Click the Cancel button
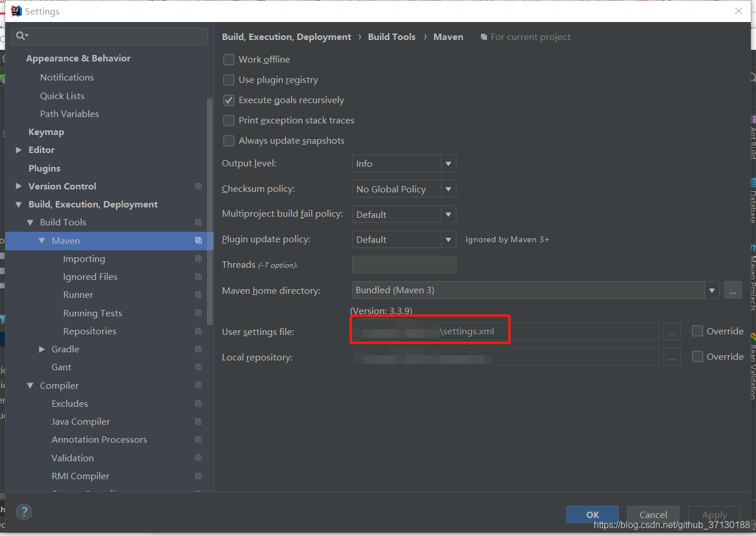The height and width of the screenshot is (536, 756). click(x=653, y=515)
